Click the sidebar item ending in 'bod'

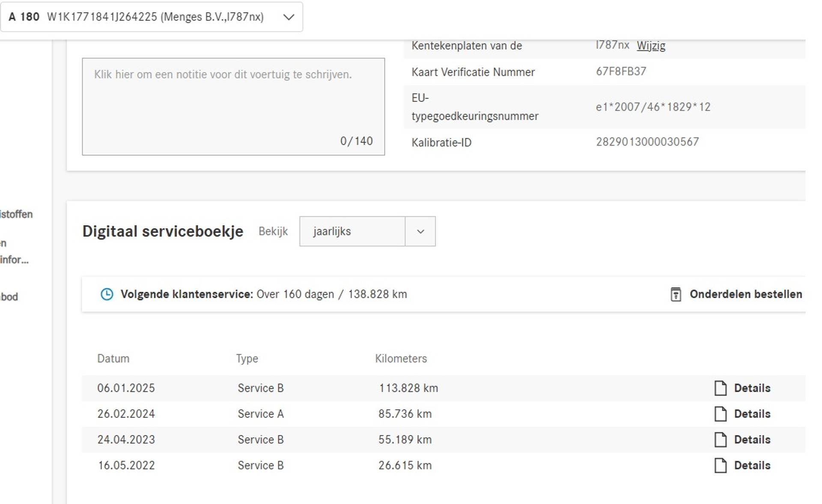coord(9,297)
